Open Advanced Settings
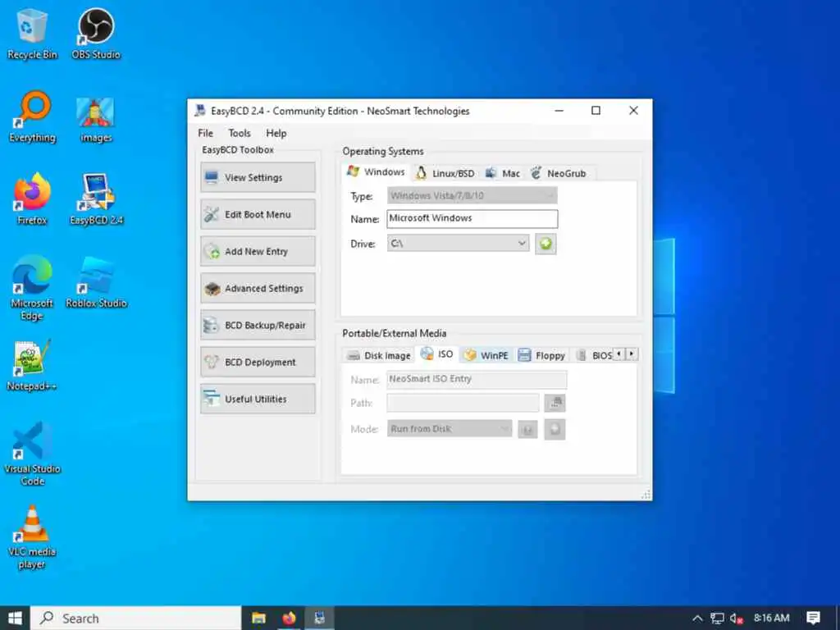The height and width of the screenshot is (630, 840). (258, 288)
